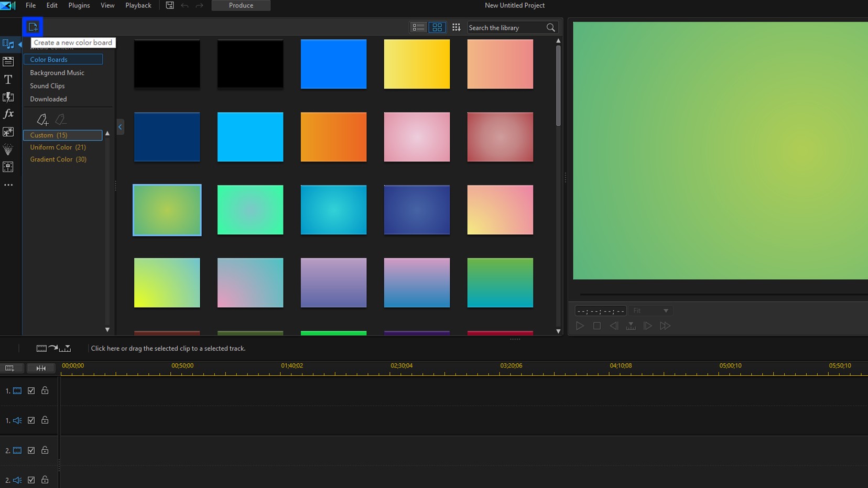This screenshot has width=868, height=488.
Task: Open the Effect Room (fx) icon
Action: click(8, 114)
